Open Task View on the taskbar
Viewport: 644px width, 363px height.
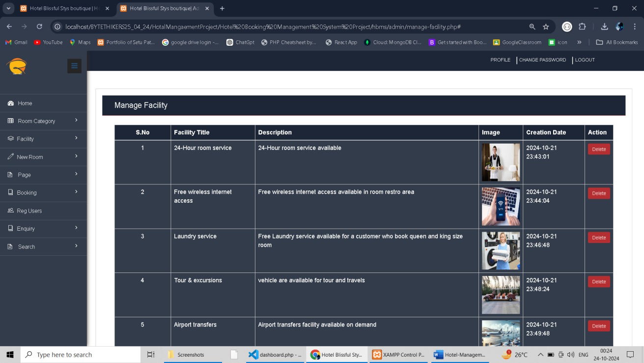[151, 355]
